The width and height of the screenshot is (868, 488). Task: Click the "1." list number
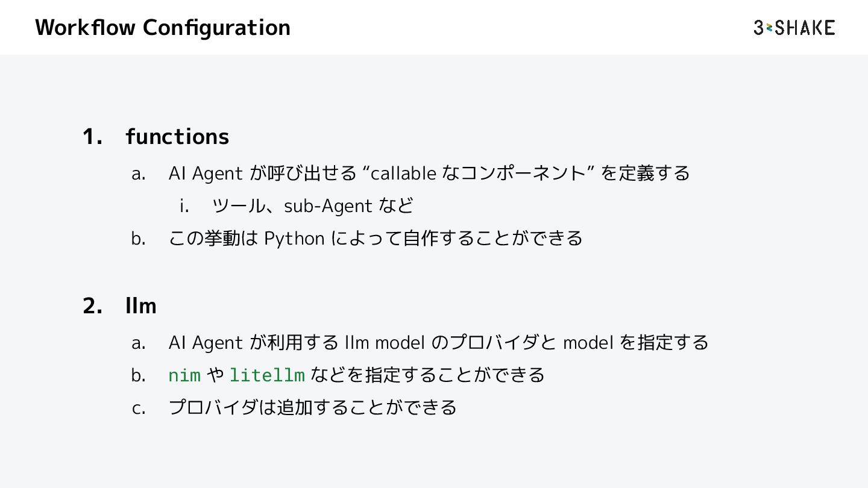[x=92, y=137]
